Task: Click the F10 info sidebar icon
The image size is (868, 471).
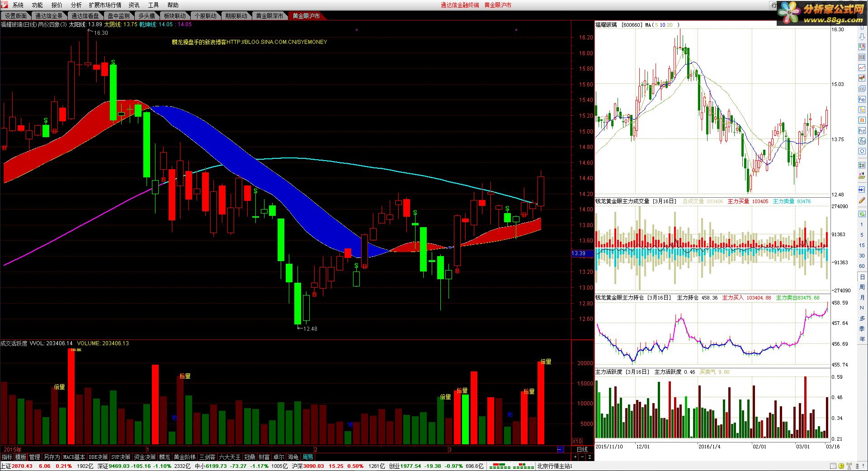Action: click(862, 99)
